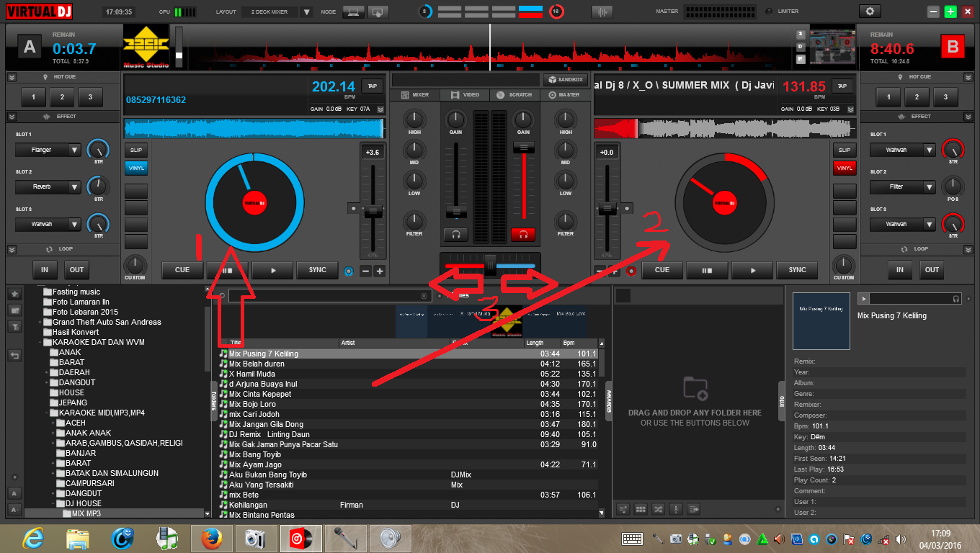Click plus pitch bend button on deck A

click(380, 271)
